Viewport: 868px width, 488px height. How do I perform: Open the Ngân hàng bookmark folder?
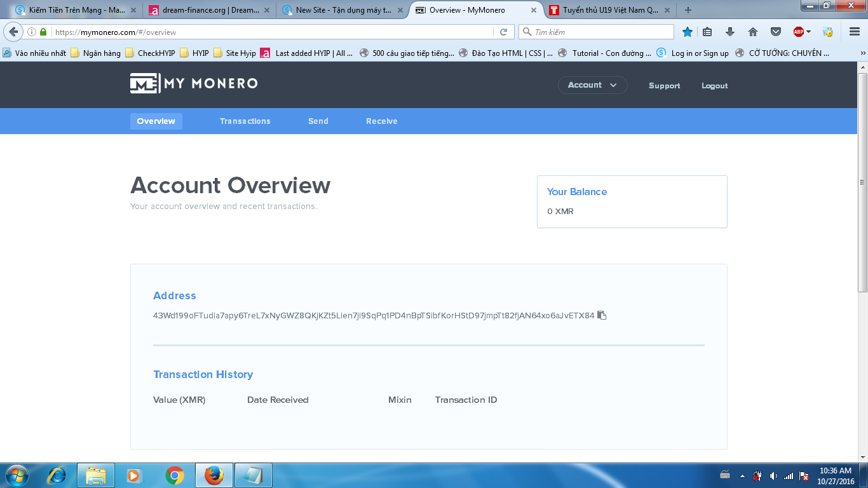click(x=95, y=53)
